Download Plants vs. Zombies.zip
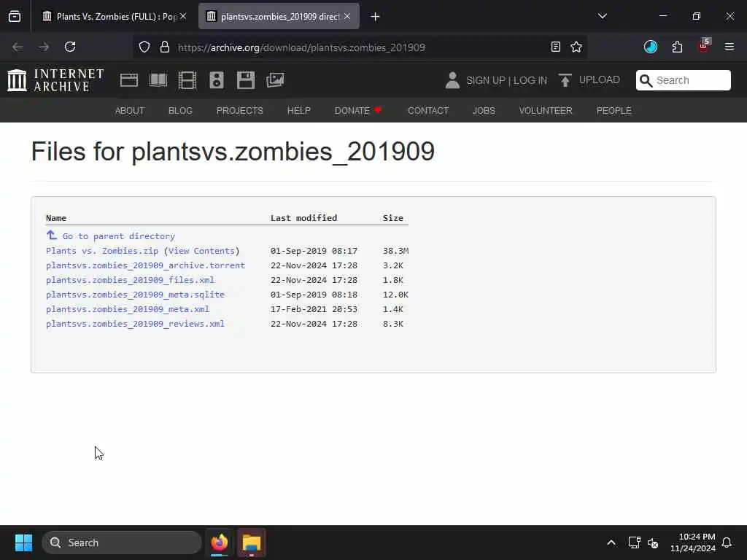 [x=102, y=251]
